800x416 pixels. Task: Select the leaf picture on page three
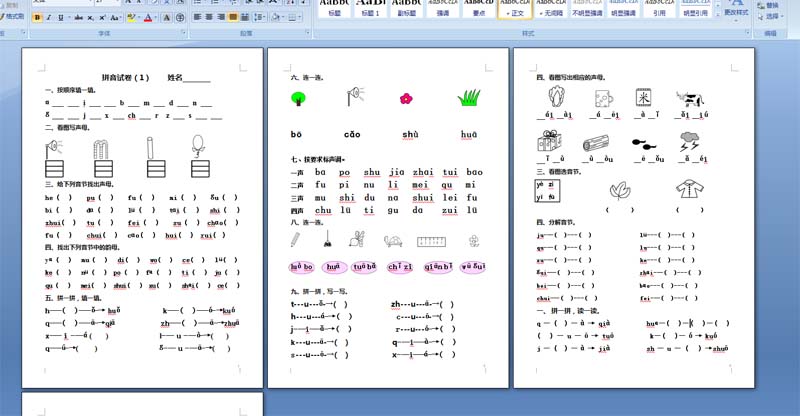pos(620,191)
